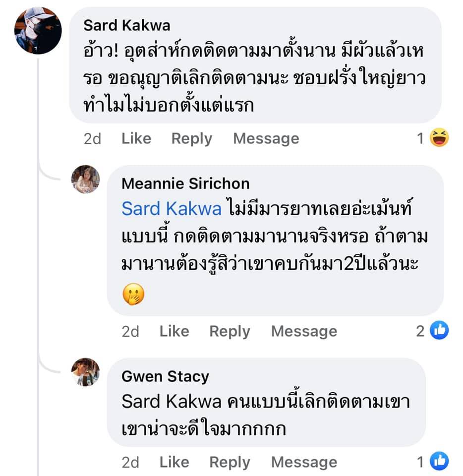Message Meannie Sirichon
This screenshot has width=463, height=476.
[x=304, y=332]
